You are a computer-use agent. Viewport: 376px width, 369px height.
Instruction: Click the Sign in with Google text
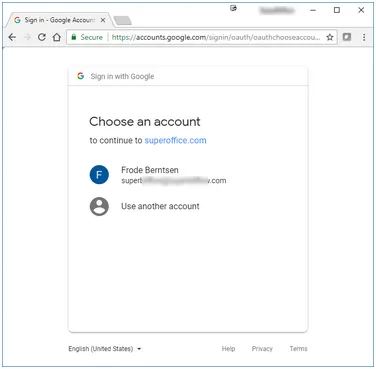[122, 76]
